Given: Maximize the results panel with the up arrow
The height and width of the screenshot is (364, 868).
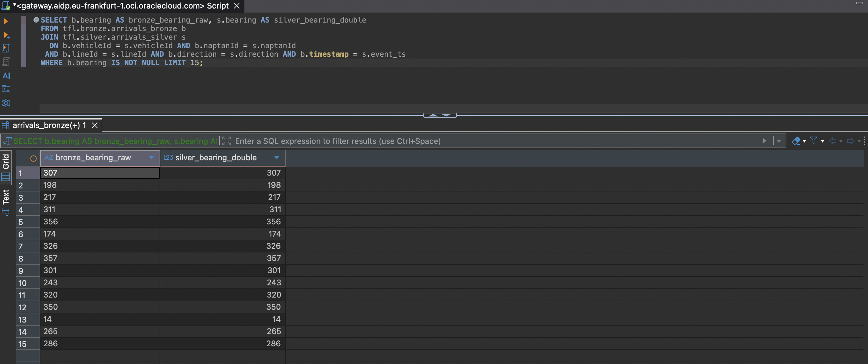Looking at the screenshot, I should [x=433, y=115].
